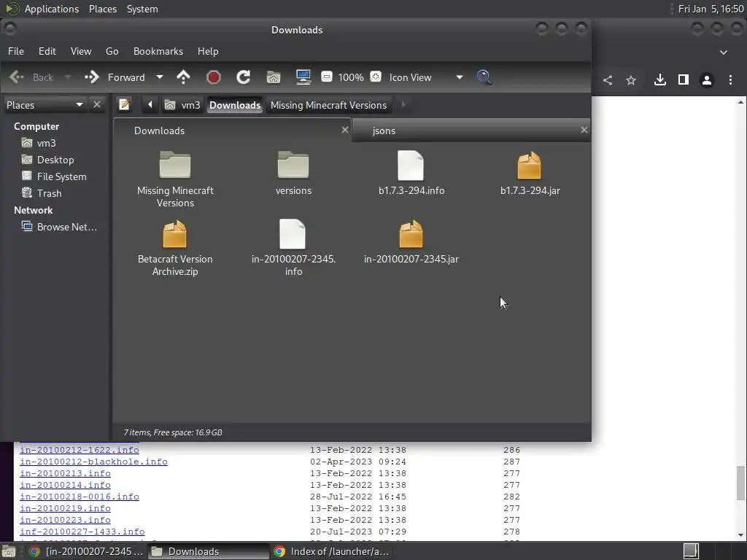
Task: Open the Applications menu in the top panel
Action: click(x=52, y=9)
